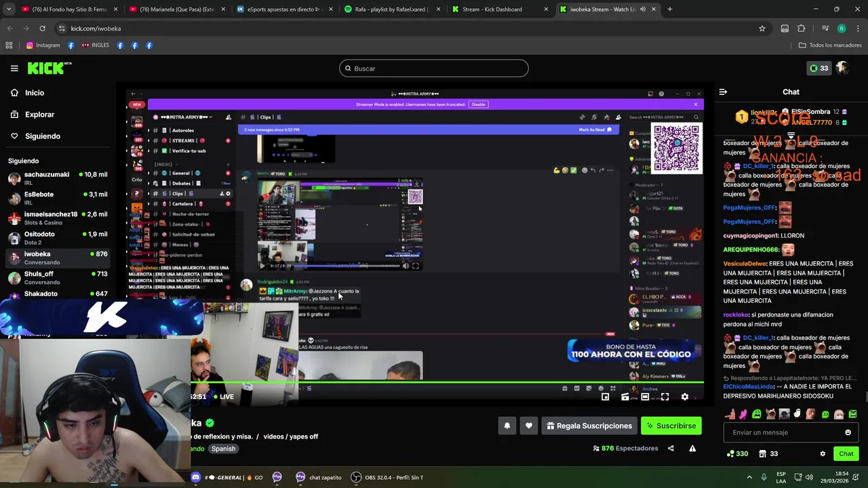Open the emoji picker in chat input

848,432
